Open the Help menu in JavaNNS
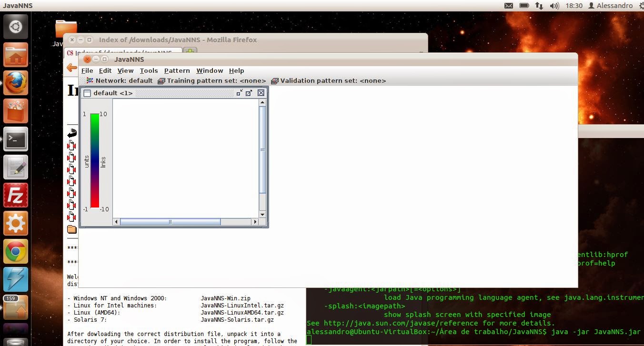 tap(236, 70)
